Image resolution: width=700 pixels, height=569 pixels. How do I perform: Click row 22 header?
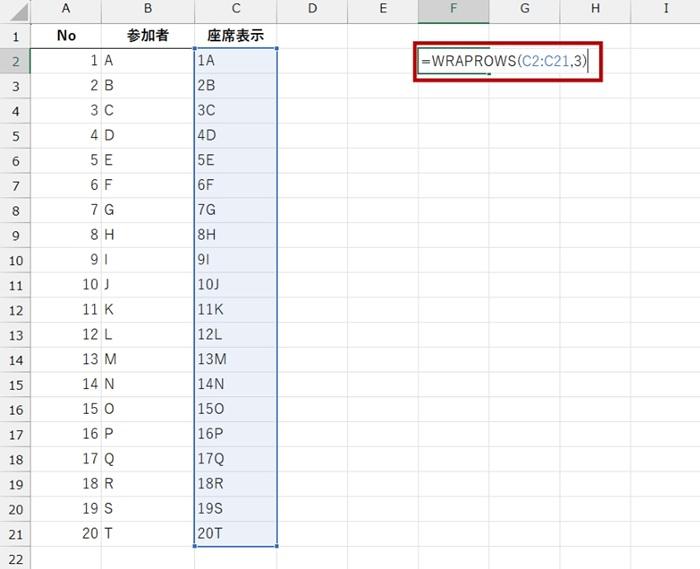(x=15, y=558)
